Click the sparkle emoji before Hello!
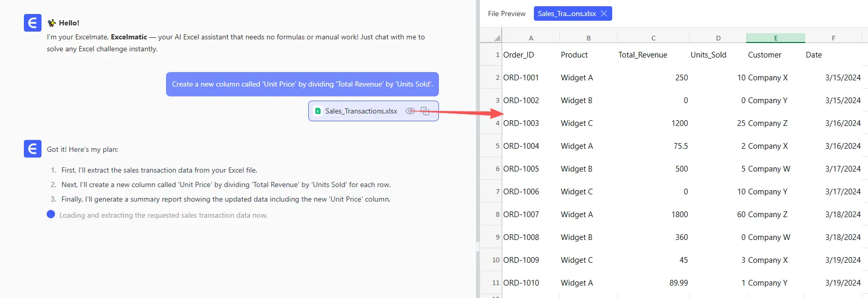 pos(52,23)
